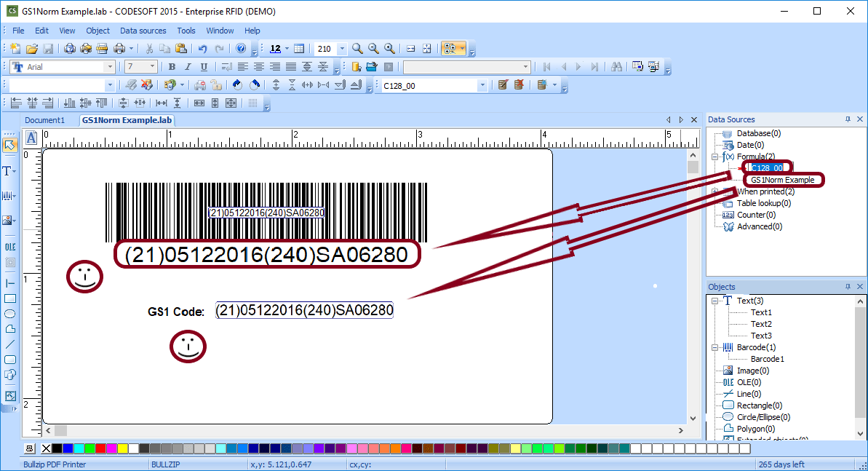Toggle italic formatting in the text toolbar
Viewport: 868px width, 471px height.
coord(187,66)
